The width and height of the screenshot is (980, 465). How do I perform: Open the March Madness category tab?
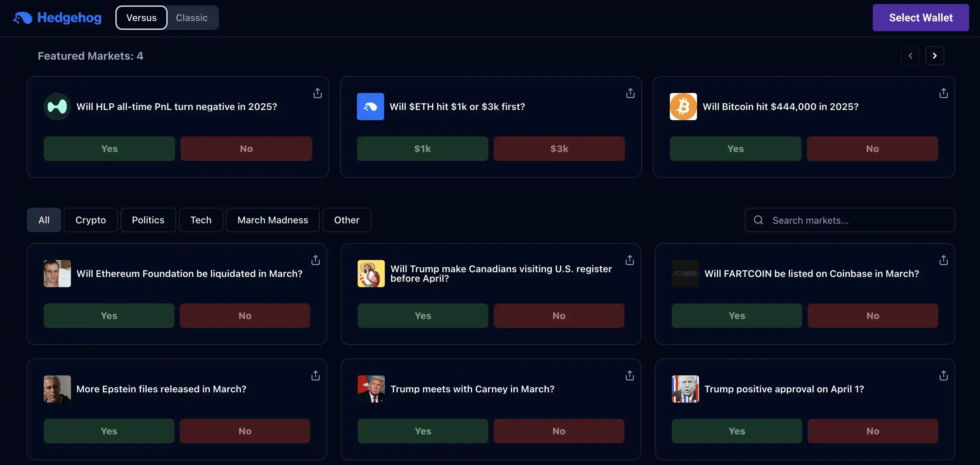click(x=273, y=220)
